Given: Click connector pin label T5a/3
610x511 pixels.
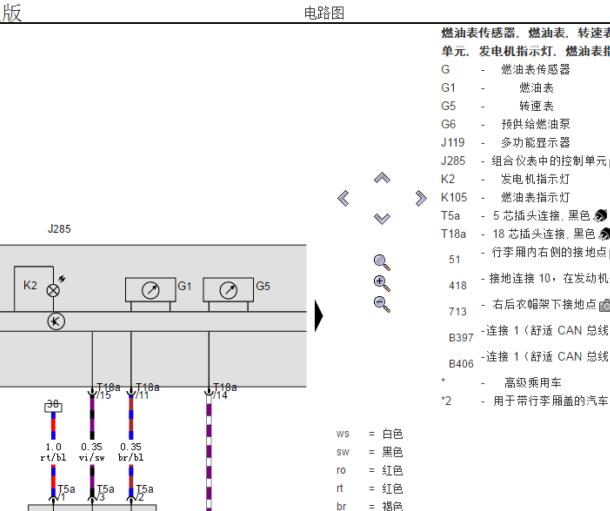Looking at the screenshot, I should [x=105, y=493].
